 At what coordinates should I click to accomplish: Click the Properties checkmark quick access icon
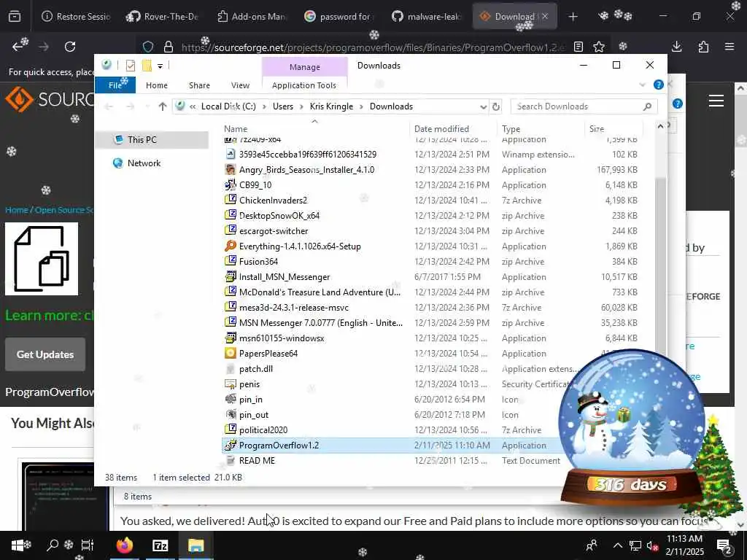[130, 65]
